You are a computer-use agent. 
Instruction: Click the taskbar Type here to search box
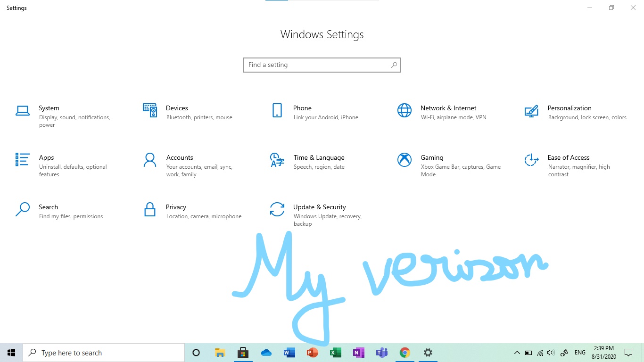pos(104,353)
